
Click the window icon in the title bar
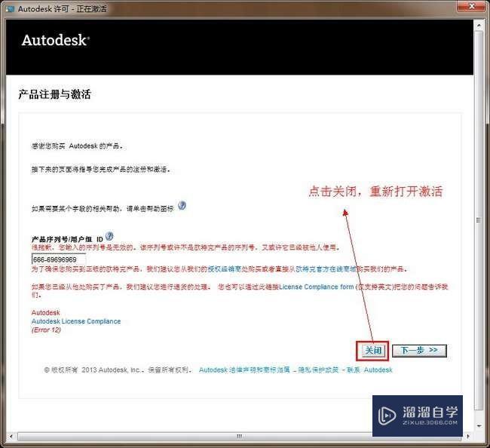pyautogui.click(x=11, y=9)
